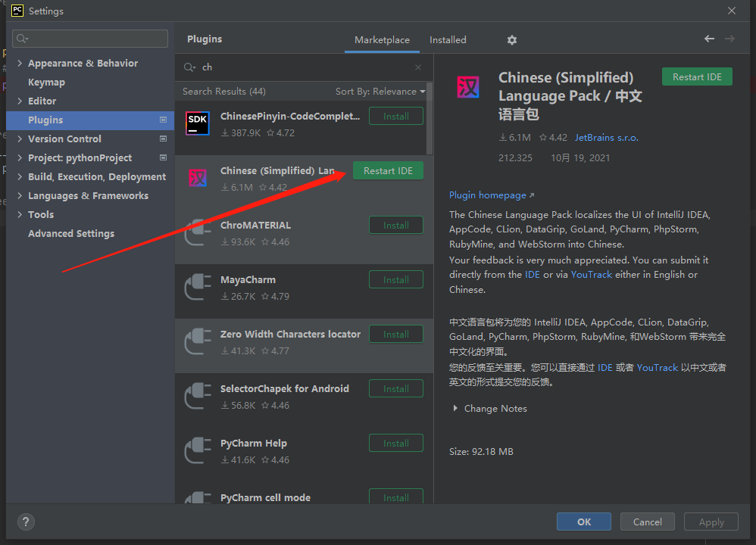Click the ChroMATERIAL plugin icon
The width and height of the screenshot is (756, 545).
tap(198, 232)
